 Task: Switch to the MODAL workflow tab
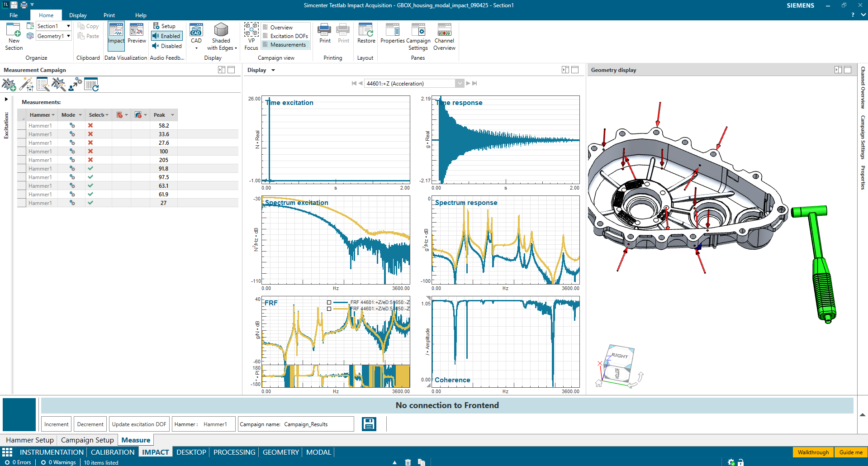pyautogui.click(x=318, y=452)
